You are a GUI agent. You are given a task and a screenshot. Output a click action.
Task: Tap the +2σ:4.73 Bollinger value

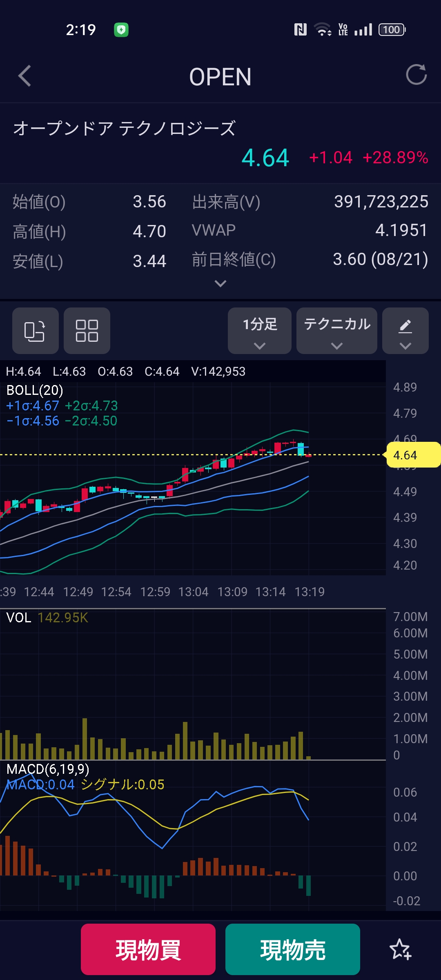[x=91, y=405]
